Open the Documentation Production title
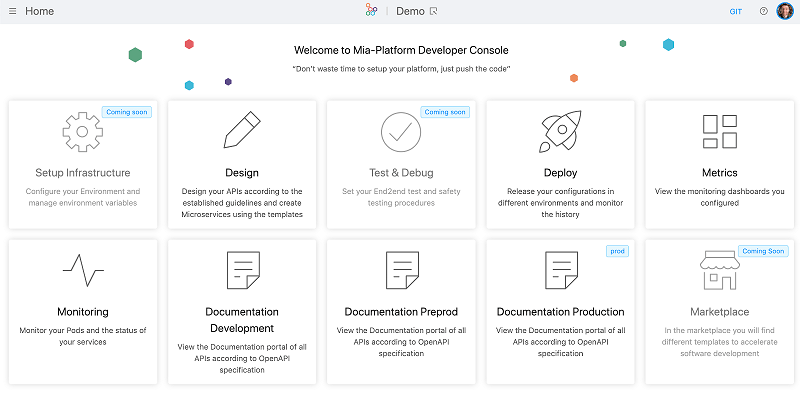This screenshot has width=800, height=410. (x=560, y=312)
